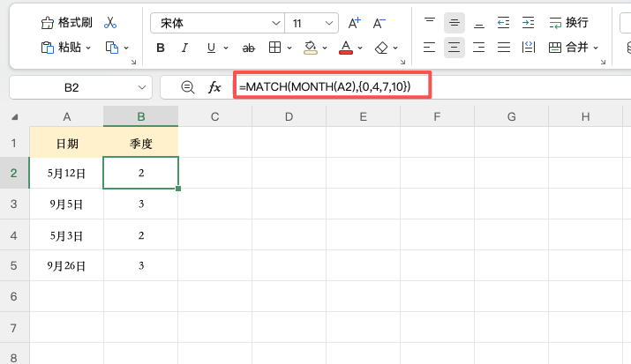This screenshot has width=631, height=364.
Task: Click cell containing 5月12日
Action: (x=67, y=173)
